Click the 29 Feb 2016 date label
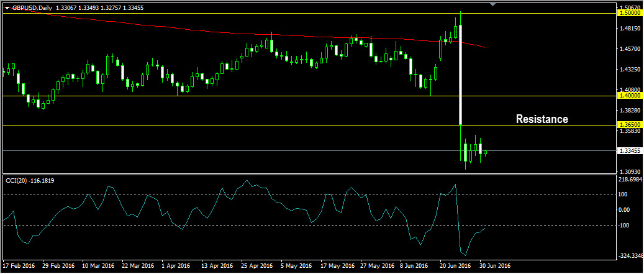The width and height of the screenshot is (644, 274). [x=58, y=266]
